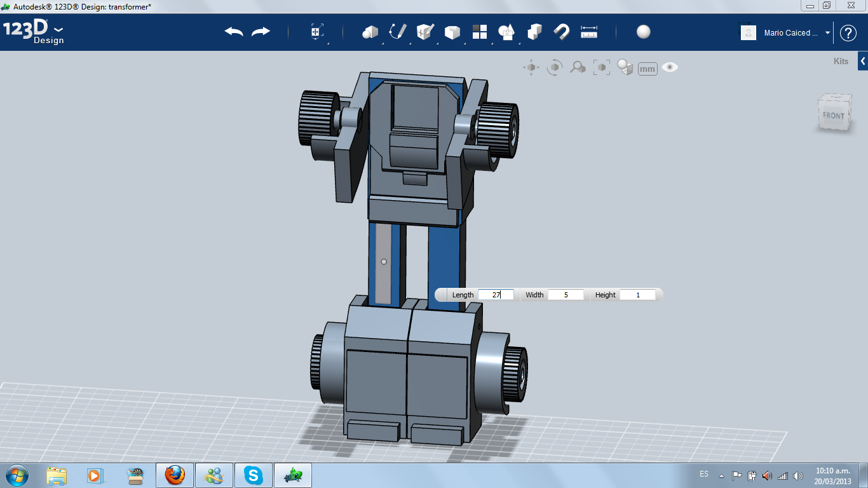This screenshot has width=868, height=488.
Task: Open the Action Center flag icon
Action: [737, 475]
